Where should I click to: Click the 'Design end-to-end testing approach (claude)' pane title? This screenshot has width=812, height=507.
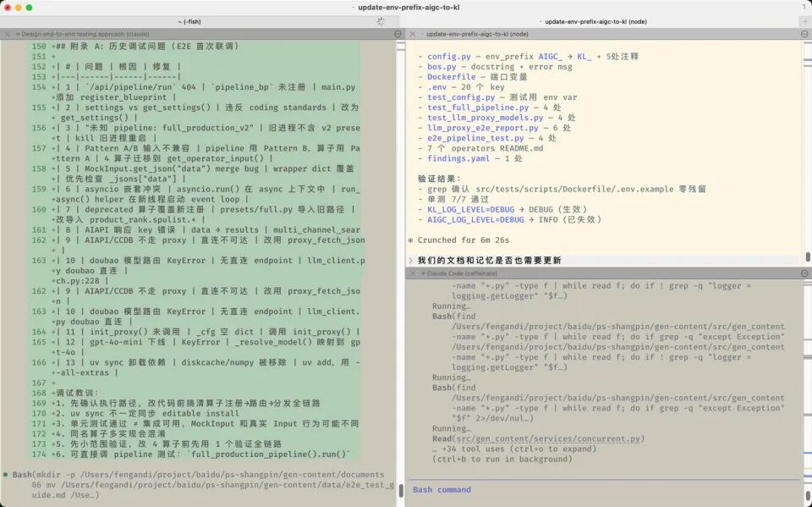[85, 34]
